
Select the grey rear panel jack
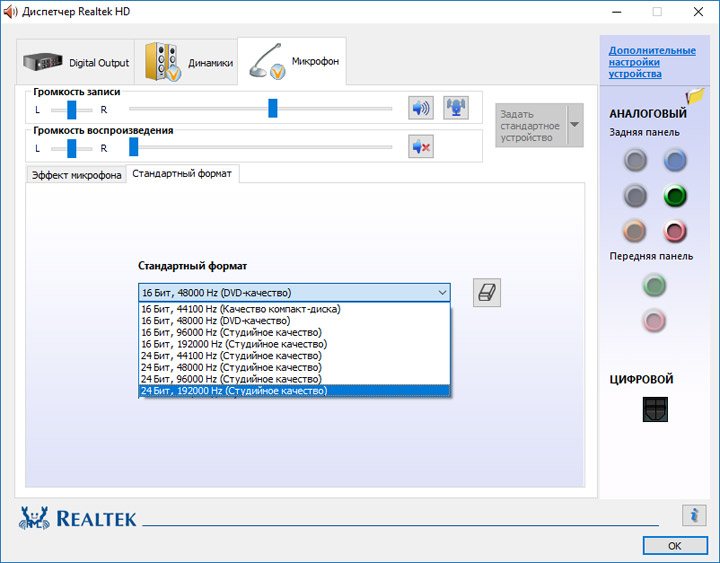(635, 161)
